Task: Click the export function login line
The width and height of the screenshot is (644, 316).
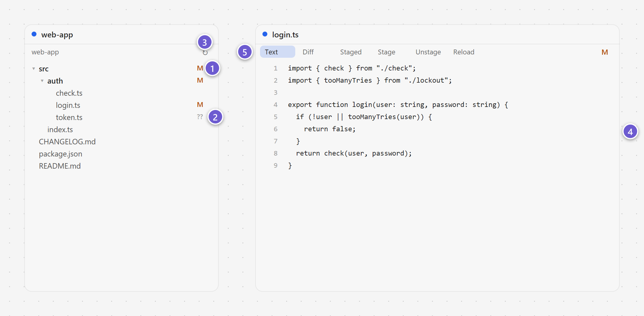Action: coord(398,105)
